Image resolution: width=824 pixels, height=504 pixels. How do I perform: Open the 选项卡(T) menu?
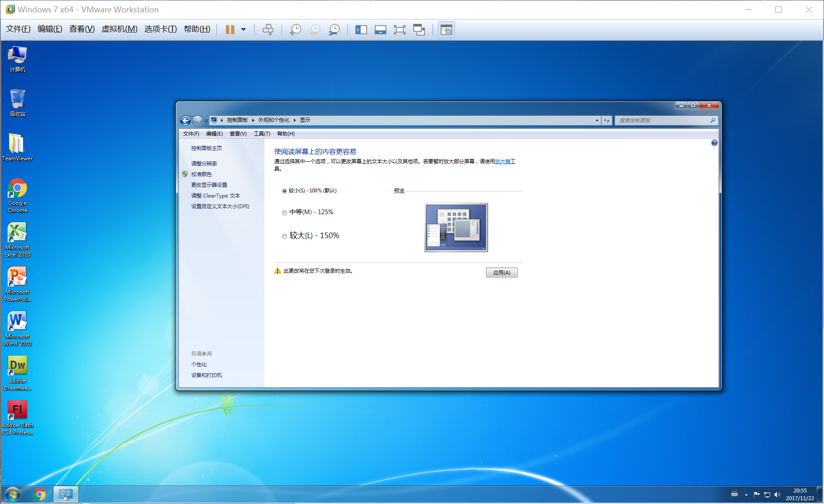point(160,29)
